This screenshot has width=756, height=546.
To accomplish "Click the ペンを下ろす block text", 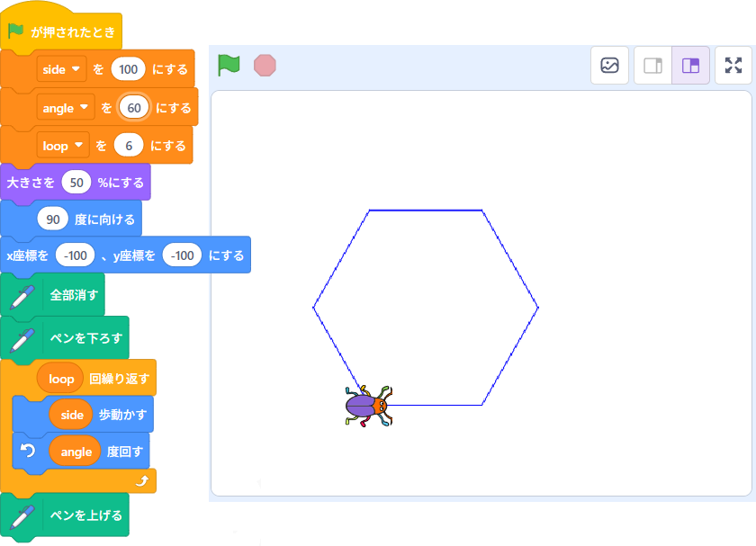I will click(86, 338).
